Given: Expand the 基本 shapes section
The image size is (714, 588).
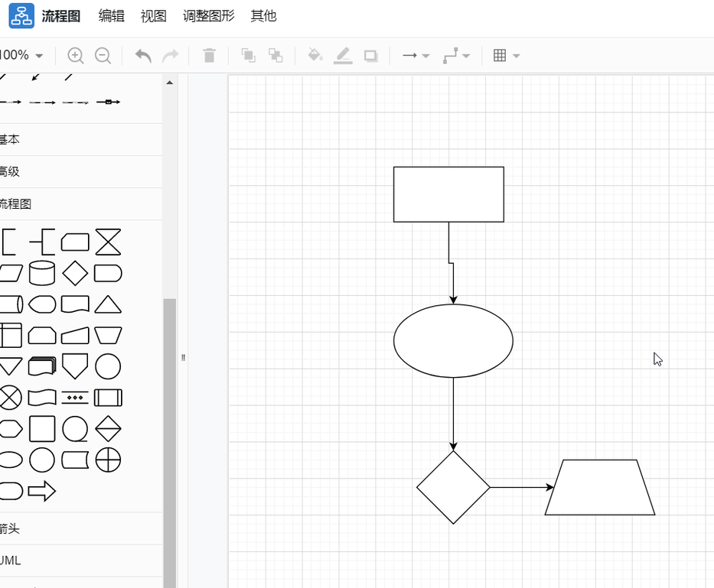Looking at the screenshot, I should coord(81,139).
